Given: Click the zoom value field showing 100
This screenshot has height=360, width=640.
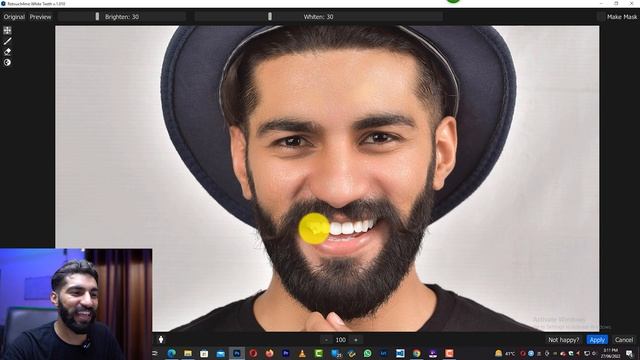Looking at the screenshot, I should pos(341,340).
